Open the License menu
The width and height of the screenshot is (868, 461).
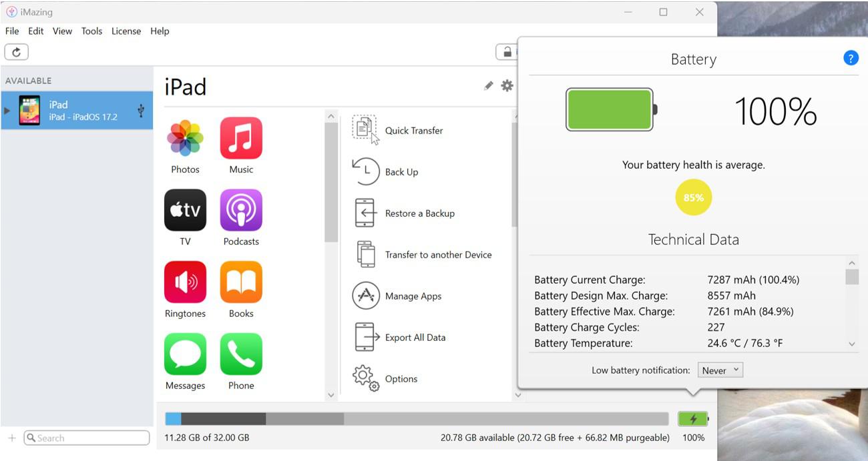point(126,31)
